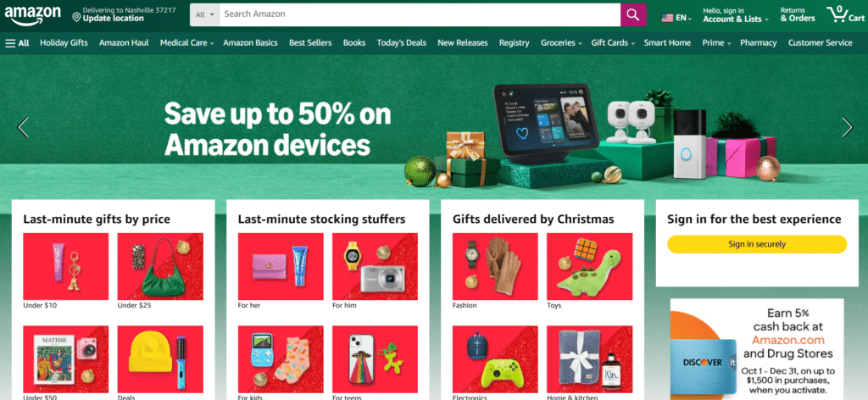The image size is (868, 400).
Task: Advance to next banner slide arrow
Action: [x=848, y=127]
